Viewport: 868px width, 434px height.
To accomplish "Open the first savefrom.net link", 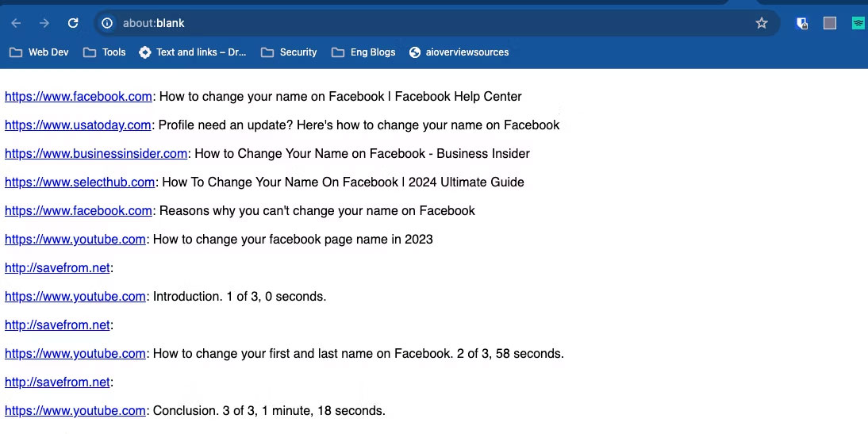I will (x=57, y=268).
